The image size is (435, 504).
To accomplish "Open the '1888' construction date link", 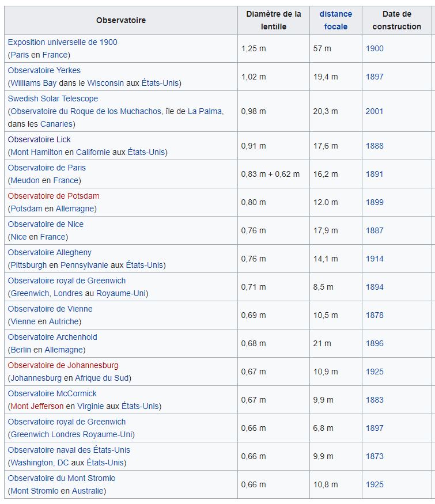I will click(375, 146).
